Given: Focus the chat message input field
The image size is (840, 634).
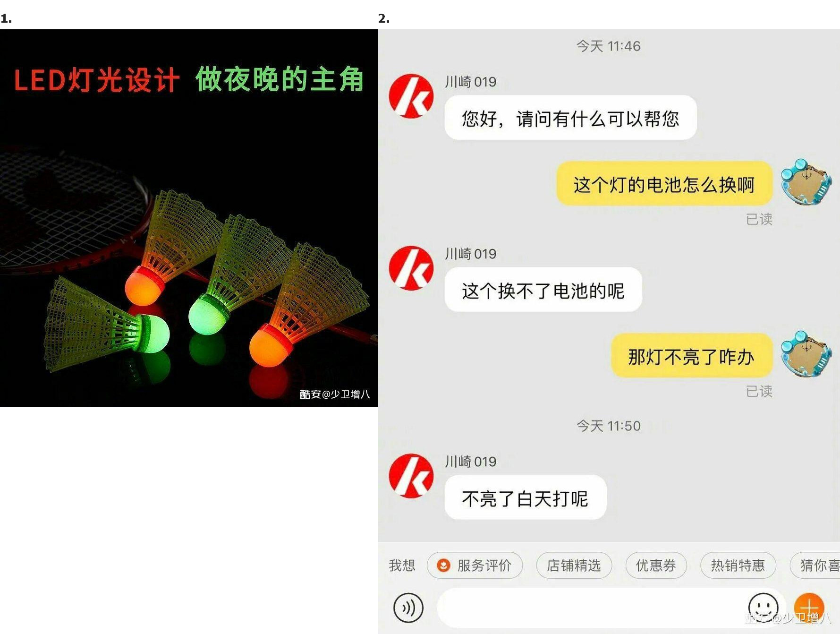Looking at the screenshot, I should click(590, 608).
